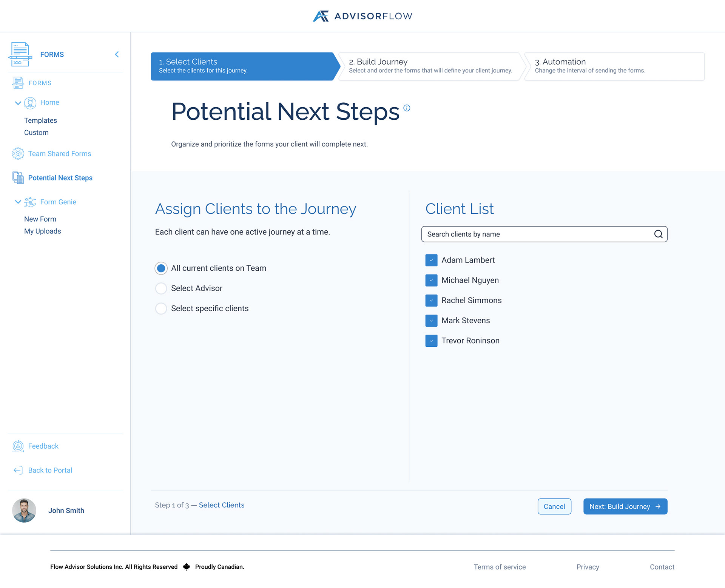
Task: Uncheck the Rachel Simmons checkbox
Action: click(x=431, y=301)
